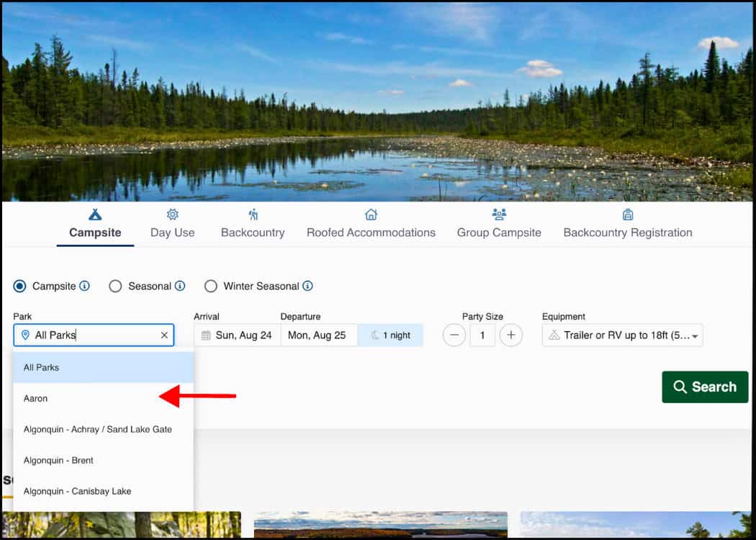This screenshot has width=756, height=540.
Task: Click the house icon above Roofed Accommodations
Action: [371, 214]
